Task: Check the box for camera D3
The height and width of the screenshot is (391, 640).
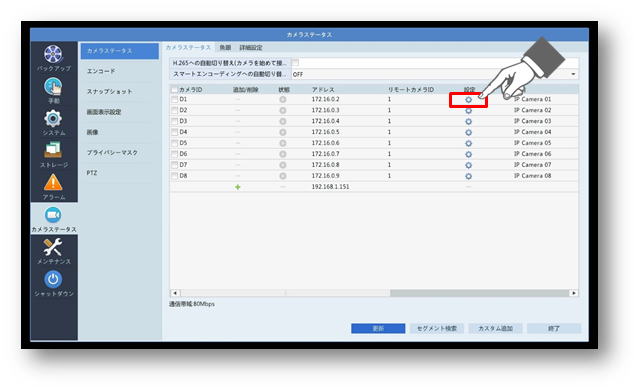Action: pos(174,122)
